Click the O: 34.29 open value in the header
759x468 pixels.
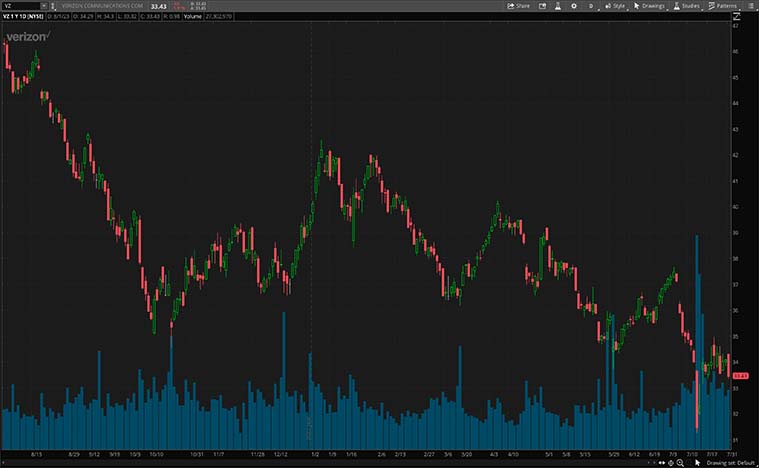(x=83, y=16)
